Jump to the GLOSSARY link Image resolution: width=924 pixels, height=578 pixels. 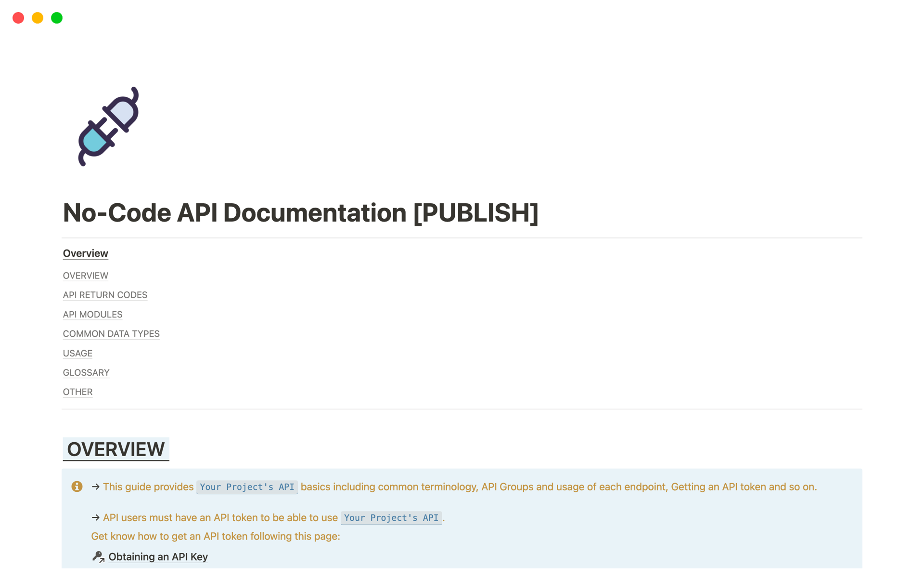(86, 373)
